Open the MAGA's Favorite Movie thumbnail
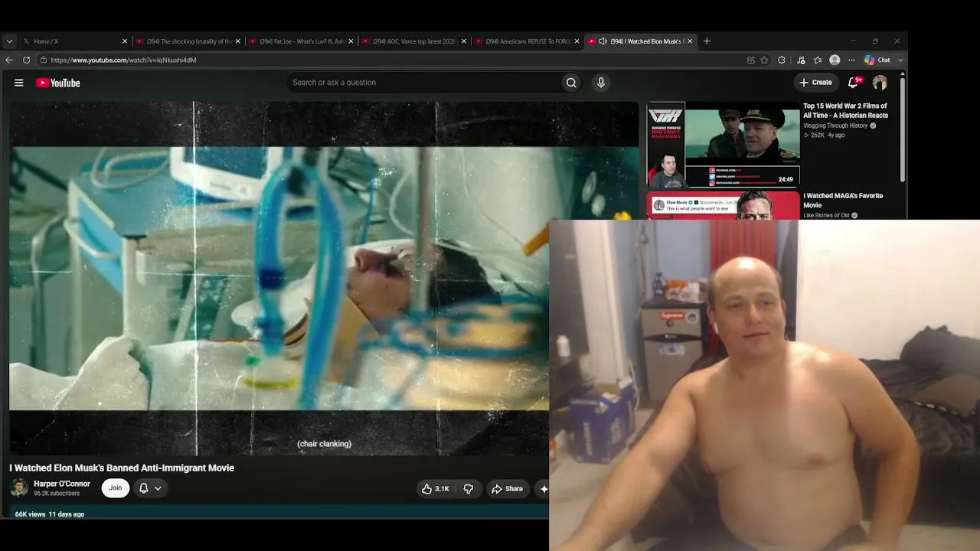This screenshot has width=980, height=551. pos(724,205)
